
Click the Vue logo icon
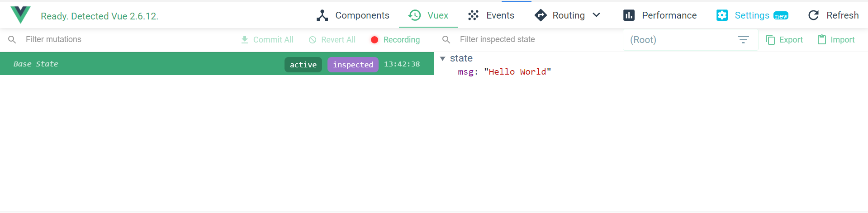(20, 15)
